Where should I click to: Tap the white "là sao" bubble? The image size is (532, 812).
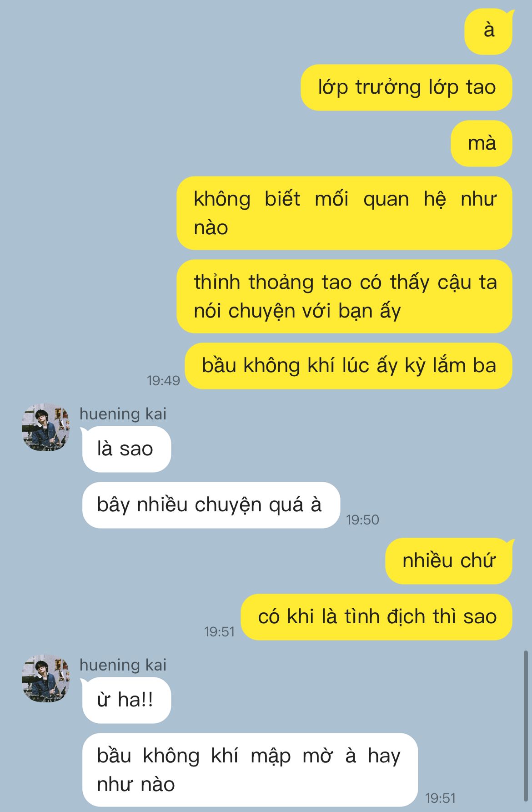coord(126,449)
